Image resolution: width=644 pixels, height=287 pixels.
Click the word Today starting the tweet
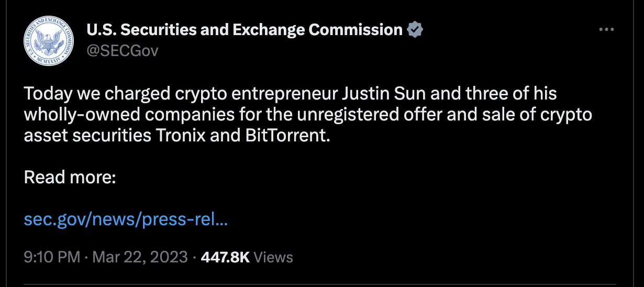48,94
